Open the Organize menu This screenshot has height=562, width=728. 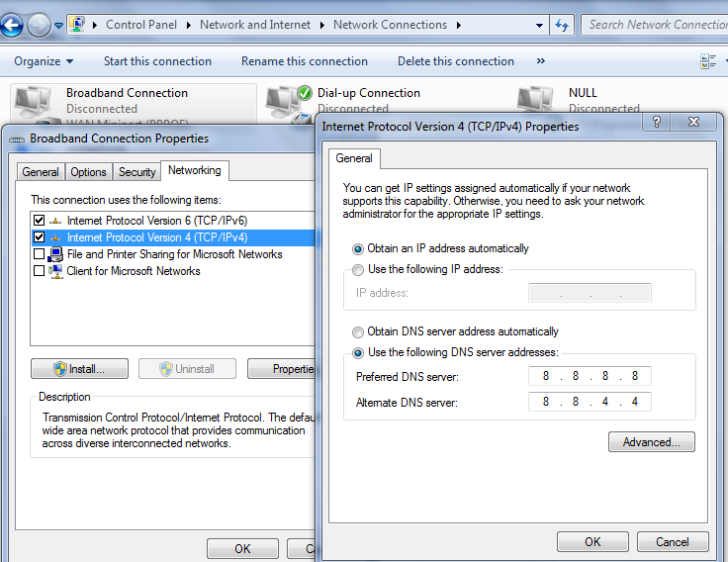(x=44, y=61)
